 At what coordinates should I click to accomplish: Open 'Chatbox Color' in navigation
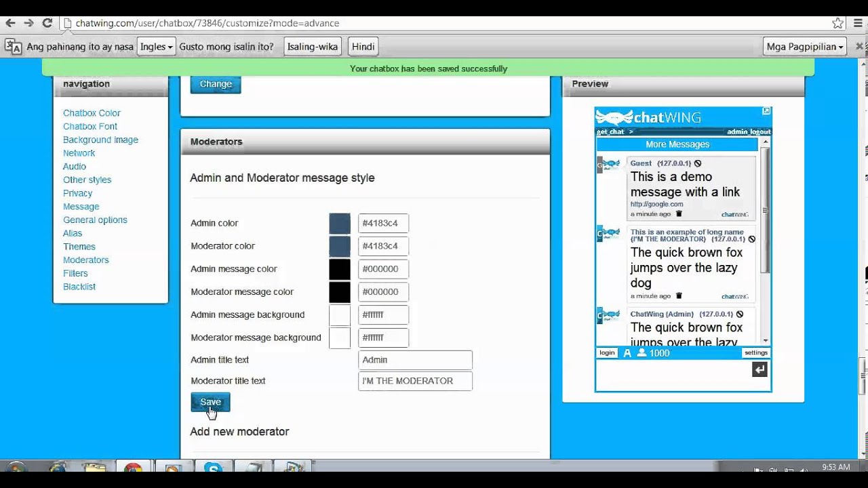pyautogui.click(x=92, y=113)
